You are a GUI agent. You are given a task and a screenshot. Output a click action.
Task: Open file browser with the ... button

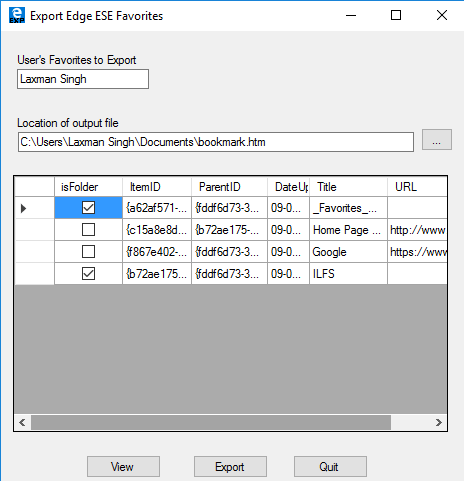click(x=437, y=140)
